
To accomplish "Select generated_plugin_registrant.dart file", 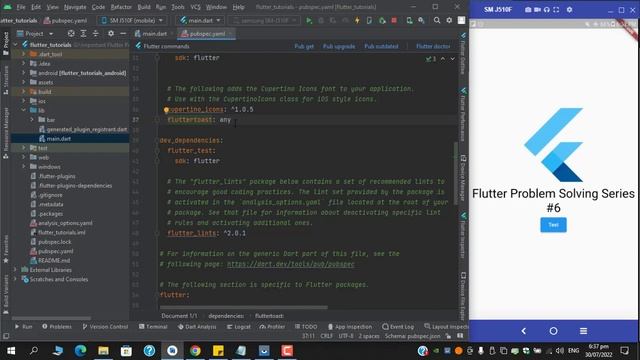I will (87, 129).
